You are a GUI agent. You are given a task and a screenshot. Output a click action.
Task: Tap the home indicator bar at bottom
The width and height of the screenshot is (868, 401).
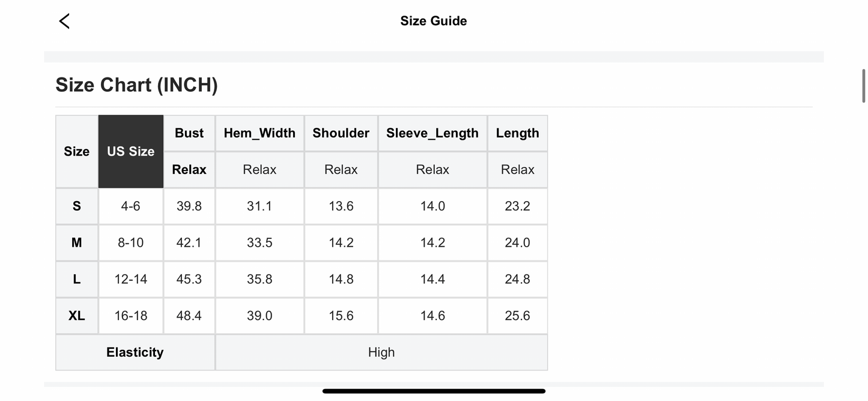pyautogui.click(x=434, y=391)
